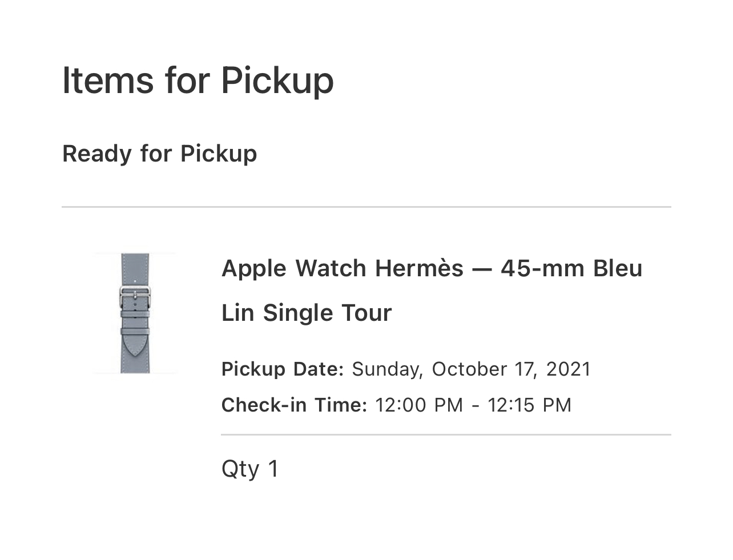The image size is (733, 560).
Task: Click the "12:00 PM" check-in start time
Action: pos(418,405)
